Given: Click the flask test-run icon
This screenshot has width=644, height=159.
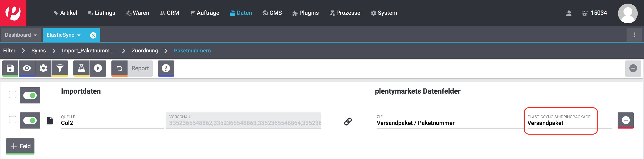Looking at the screenshot, I should [x=81, y=68].
